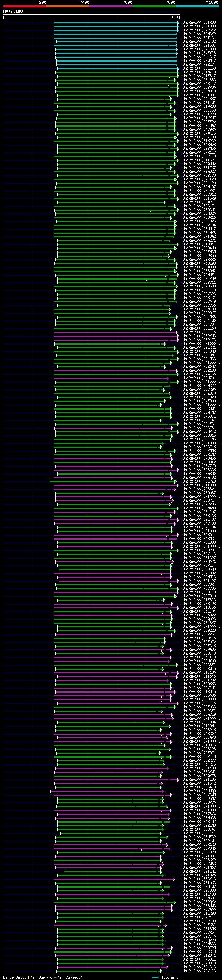Select hit label UniRef100_B0NK22
This screenshot has width=222, height=980.
(199, 386)
